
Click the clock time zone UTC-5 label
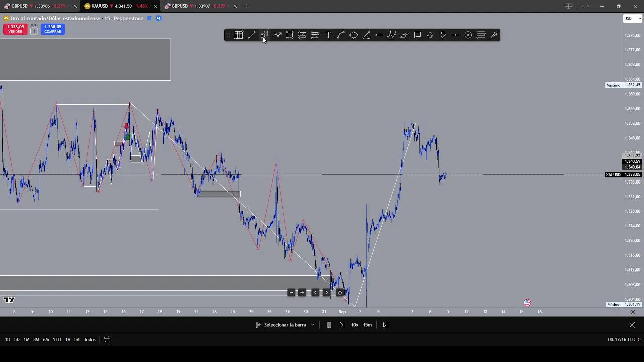624,340
